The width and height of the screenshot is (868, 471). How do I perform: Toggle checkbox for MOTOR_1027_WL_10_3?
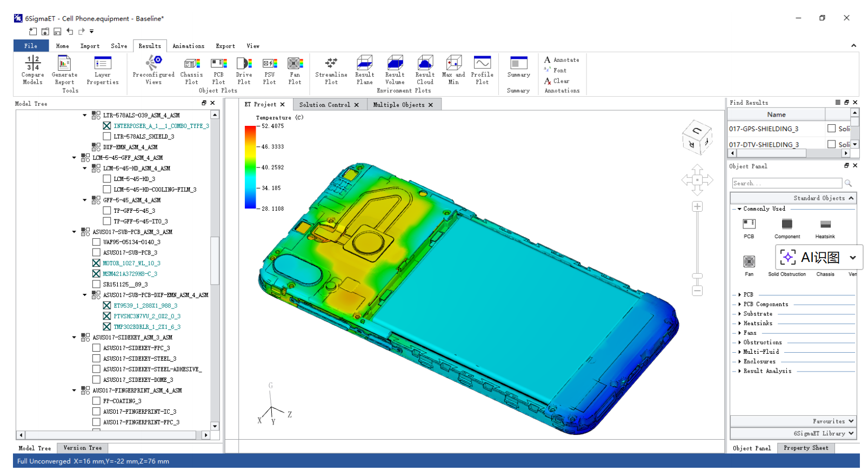pos(96,263)
